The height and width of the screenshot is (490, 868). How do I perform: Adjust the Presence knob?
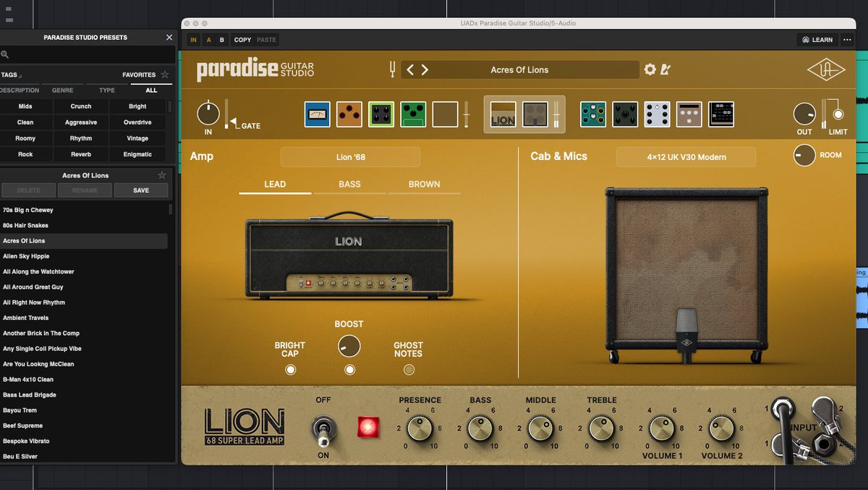[420, 428]
